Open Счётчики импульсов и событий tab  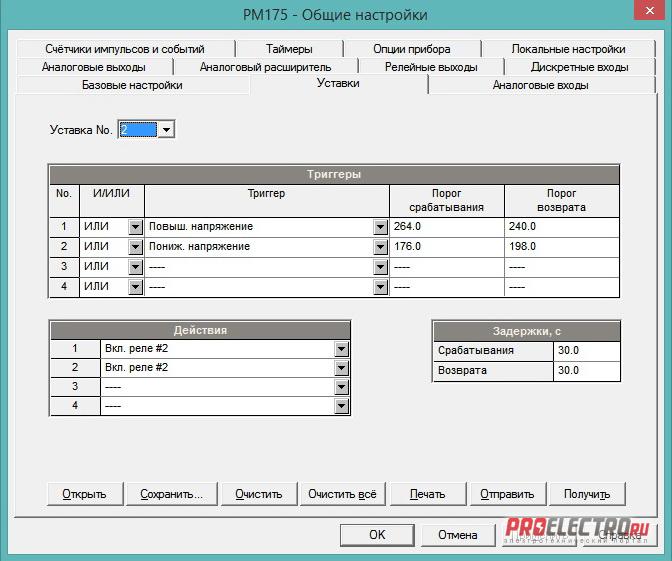click(124, 49)
